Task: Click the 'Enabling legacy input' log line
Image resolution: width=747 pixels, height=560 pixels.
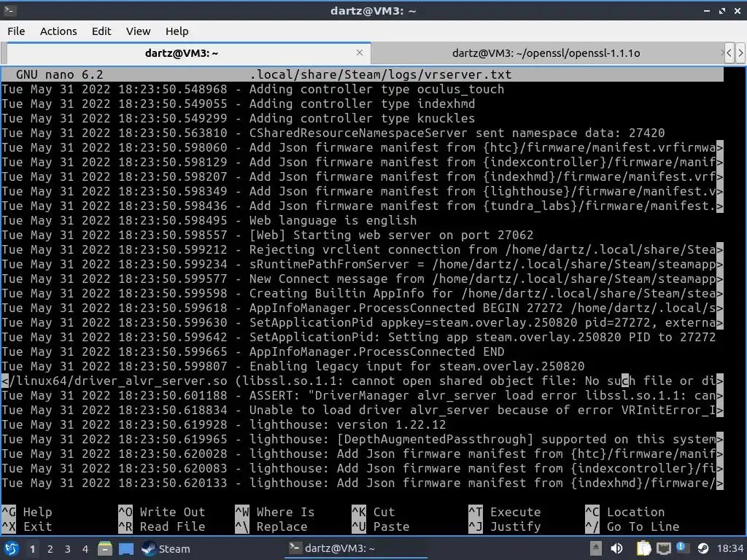Action: click(293, 366)
